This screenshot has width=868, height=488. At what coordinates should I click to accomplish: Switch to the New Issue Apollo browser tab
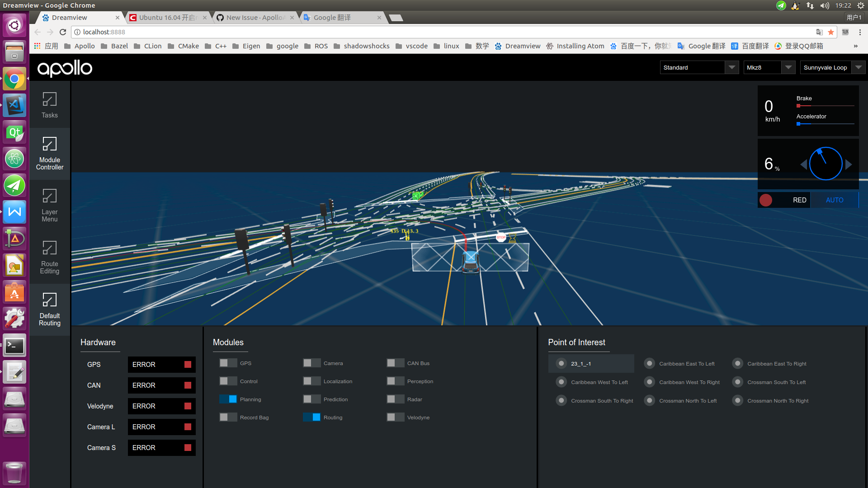(x=255, y=18)
